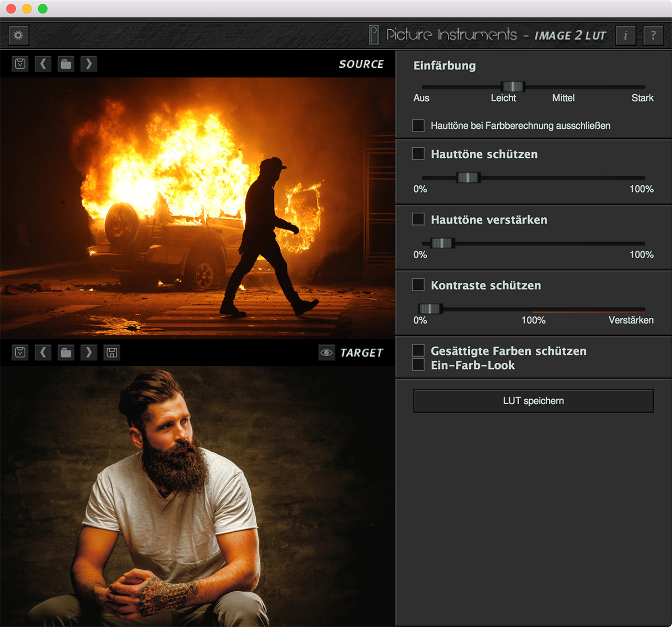
Task: Go to previous source image
Action: 43,64
